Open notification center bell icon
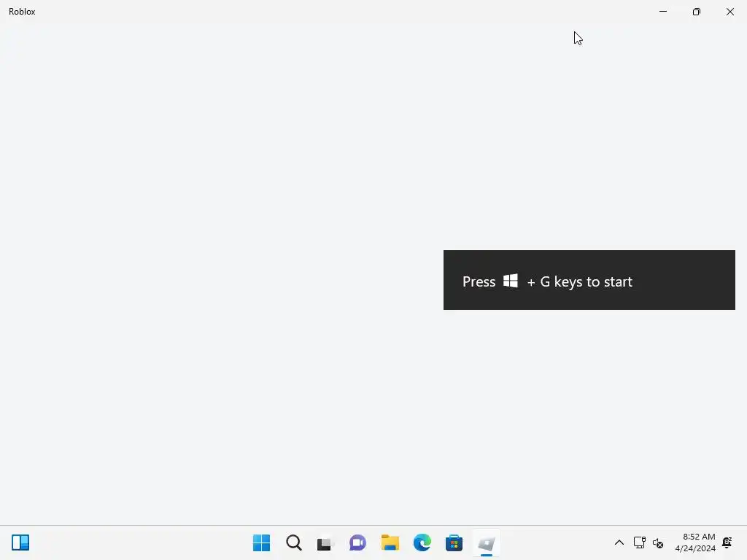This screenshot has width=747, height=560. [x=727, y=542]
